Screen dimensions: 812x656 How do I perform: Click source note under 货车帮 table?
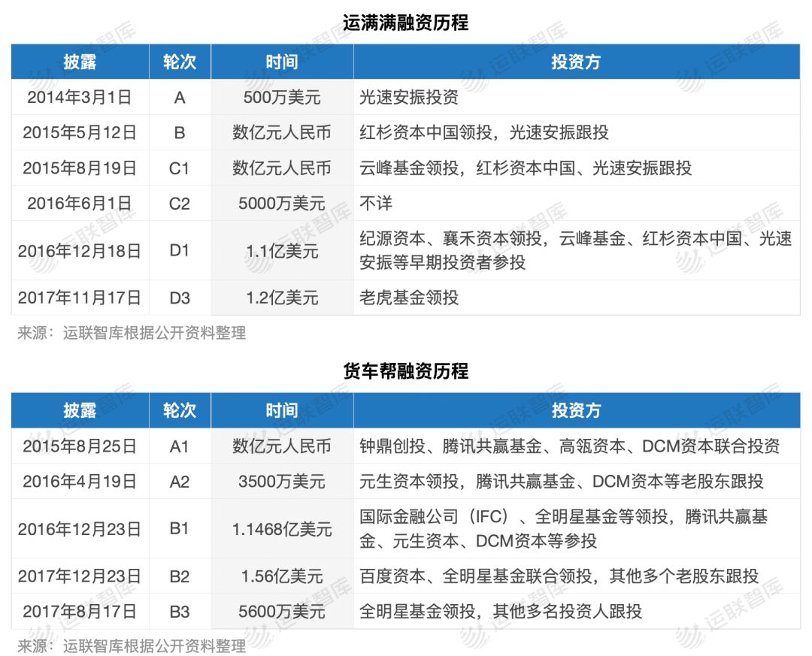pyautogui.click(x=132, y=646)
